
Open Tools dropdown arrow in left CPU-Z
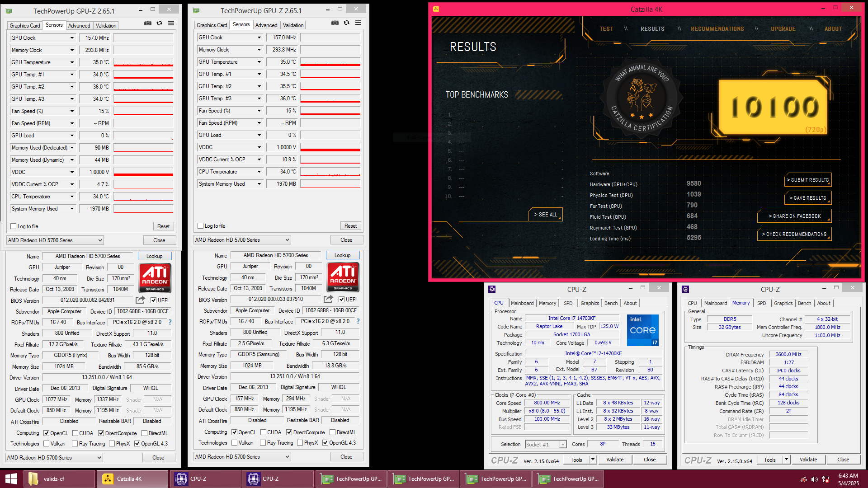point(593,460)
